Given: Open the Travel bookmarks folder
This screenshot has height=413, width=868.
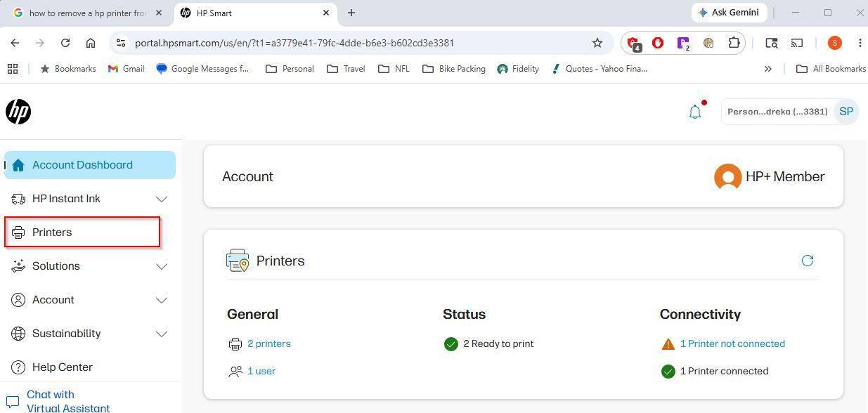Looking at the screenshot, I should tap(346, 69).
